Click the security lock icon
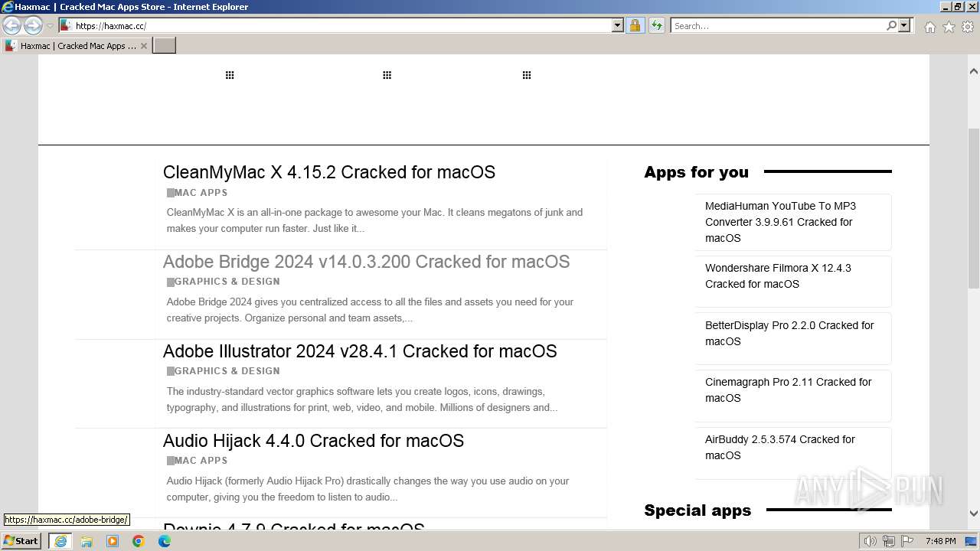980x551 pixels. (x=635, y=25)
